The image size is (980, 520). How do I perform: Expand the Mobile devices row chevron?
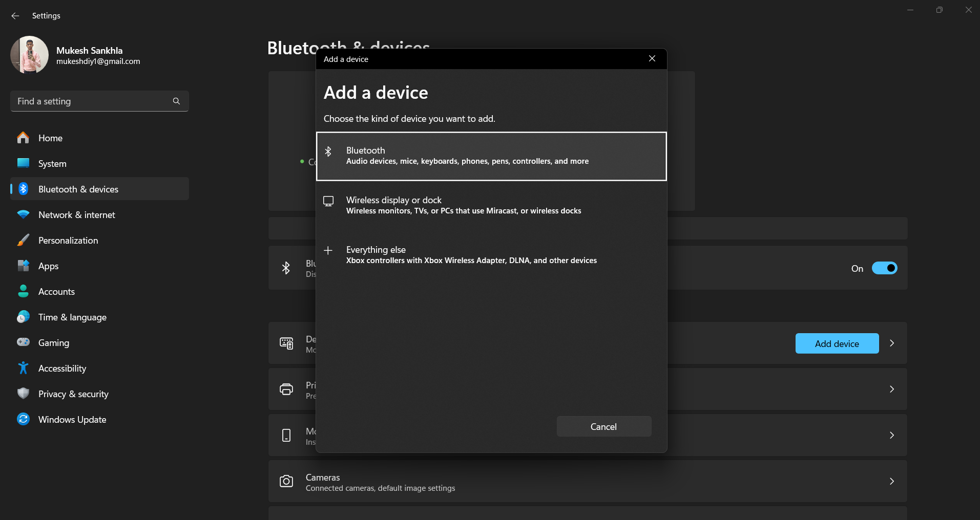click(892, 436)
